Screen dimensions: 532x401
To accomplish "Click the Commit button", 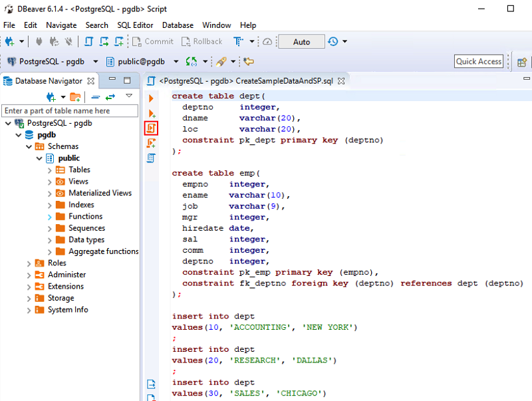I will (x=153, y=41).
